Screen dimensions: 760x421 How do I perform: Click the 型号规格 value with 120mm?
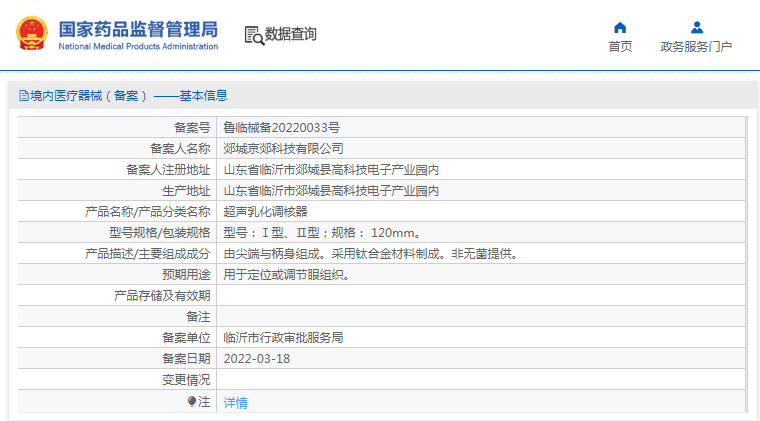coord(321,233)
